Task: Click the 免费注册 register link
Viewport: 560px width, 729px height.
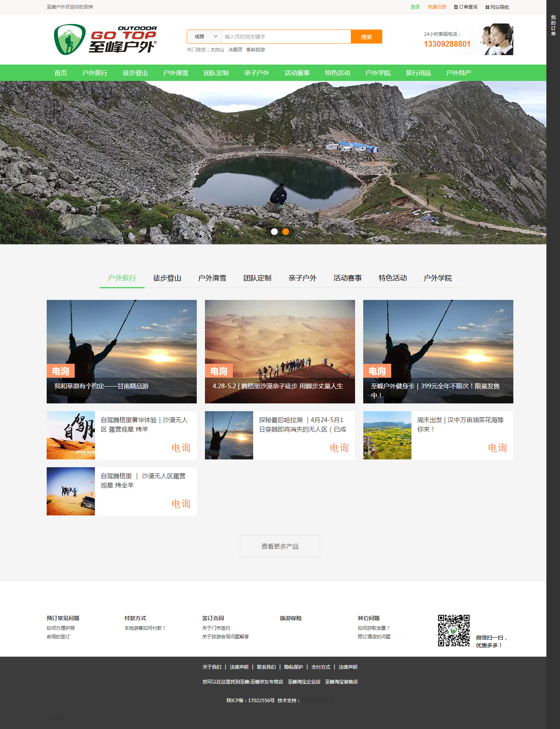Action: (437, 7)
